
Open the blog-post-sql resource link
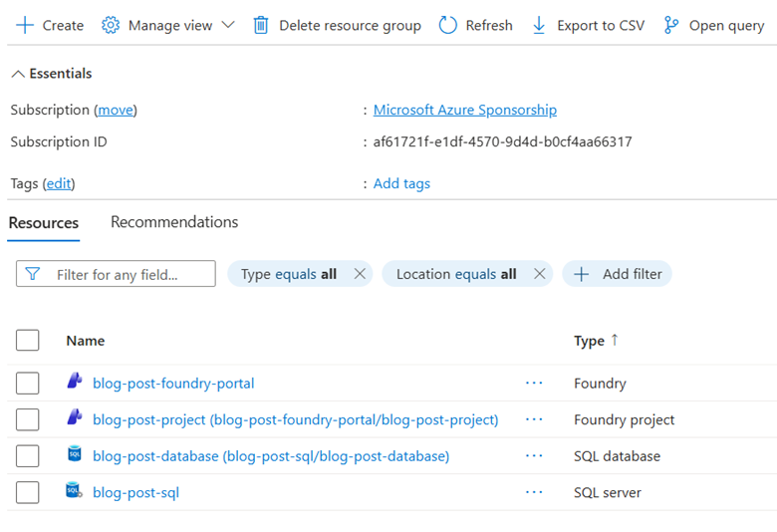coord(135,493)
